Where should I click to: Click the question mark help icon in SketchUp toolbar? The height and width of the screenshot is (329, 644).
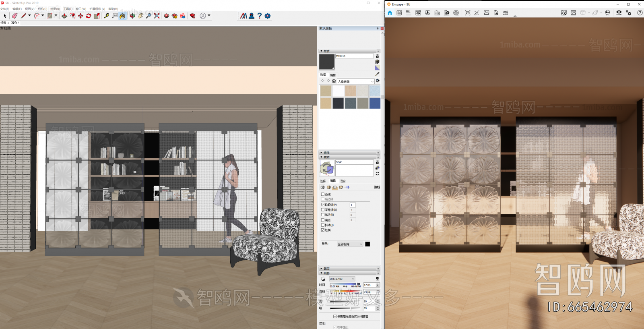click(260, 16)
